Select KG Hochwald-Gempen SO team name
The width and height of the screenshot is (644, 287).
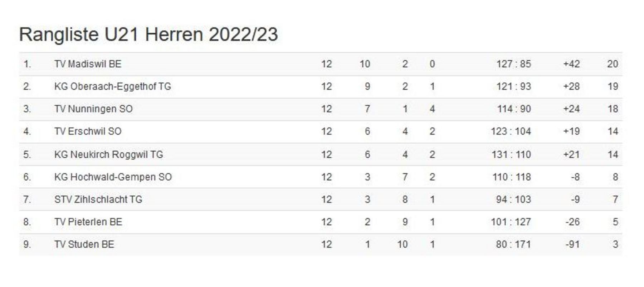click(113, 177)
